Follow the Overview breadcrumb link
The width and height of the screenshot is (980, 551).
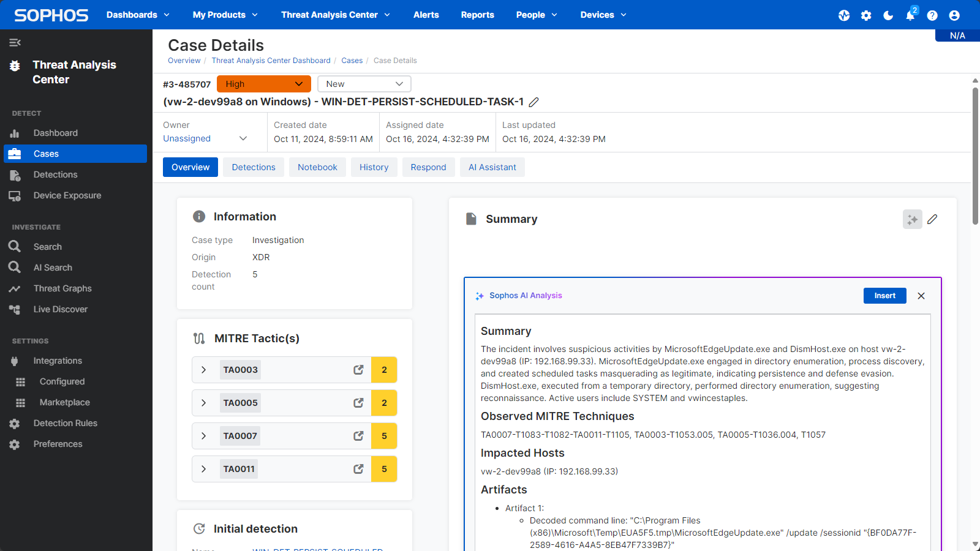click(184, 61)
